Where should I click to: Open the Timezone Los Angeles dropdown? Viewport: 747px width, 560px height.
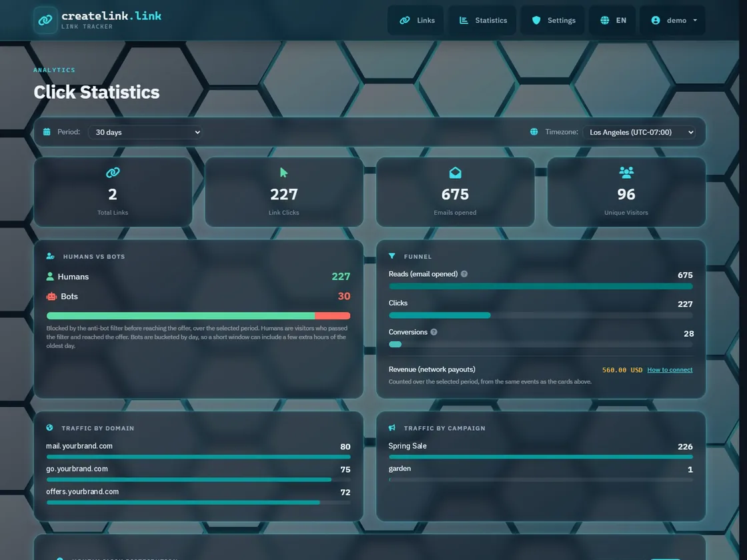pos(639,132)
